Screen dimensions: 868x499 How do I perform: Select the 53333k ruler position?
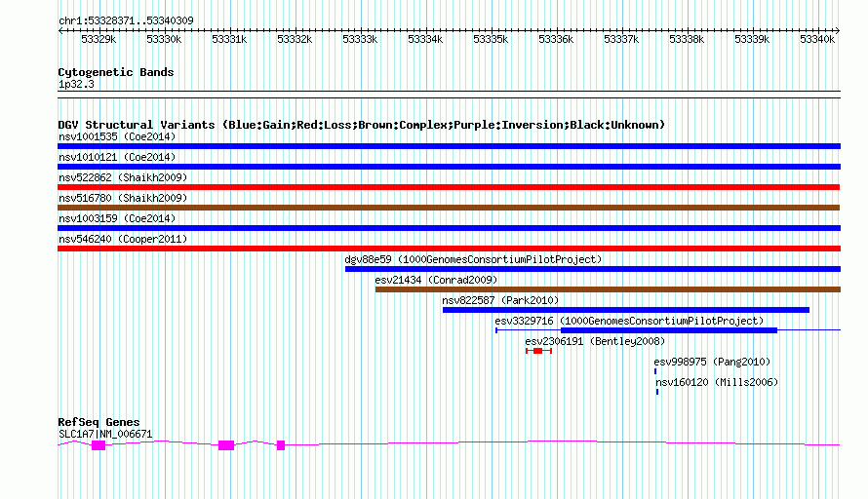[360, 40]
